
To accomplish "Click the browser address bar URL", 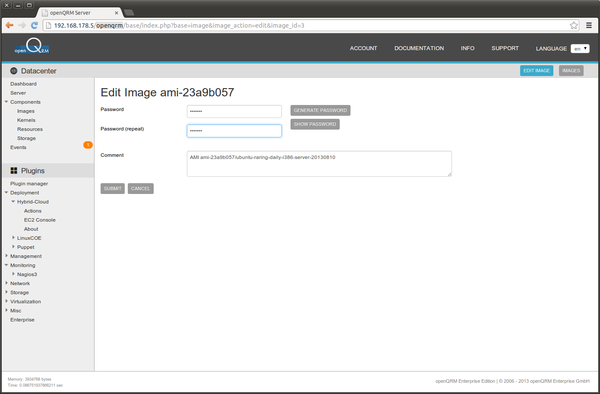I will 179,26.
